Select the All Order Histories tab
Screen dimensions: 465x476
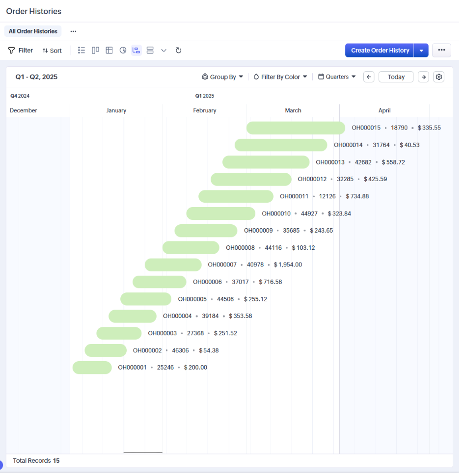click(x=33, y=31)
